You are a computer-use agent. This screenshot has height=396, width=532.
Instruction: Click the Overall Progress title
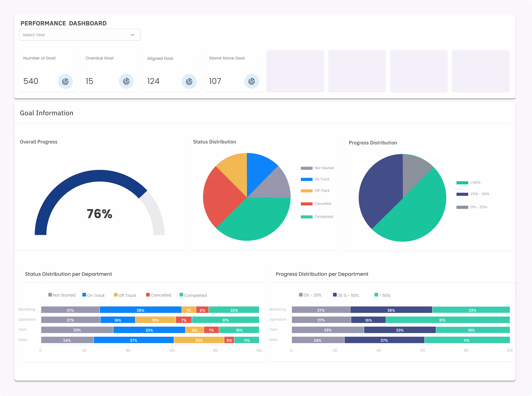pyautogui.click(x=39, y=142)
